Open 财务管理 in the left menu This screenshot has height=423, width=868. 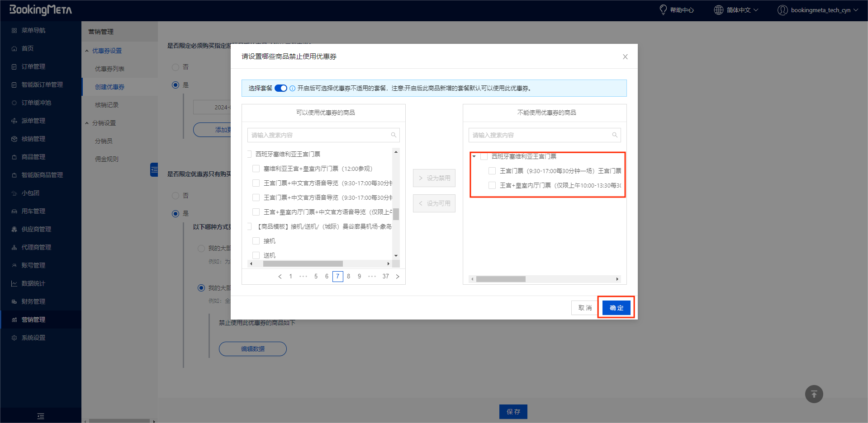click(x=33, y=301)
